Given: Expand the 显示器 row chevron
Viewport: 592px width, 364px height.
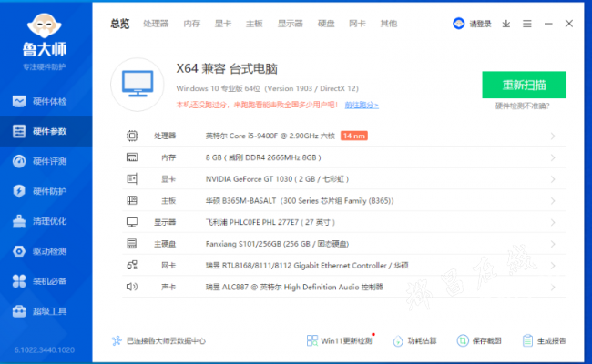Looking at the screenshot, I should pos(553,222).
